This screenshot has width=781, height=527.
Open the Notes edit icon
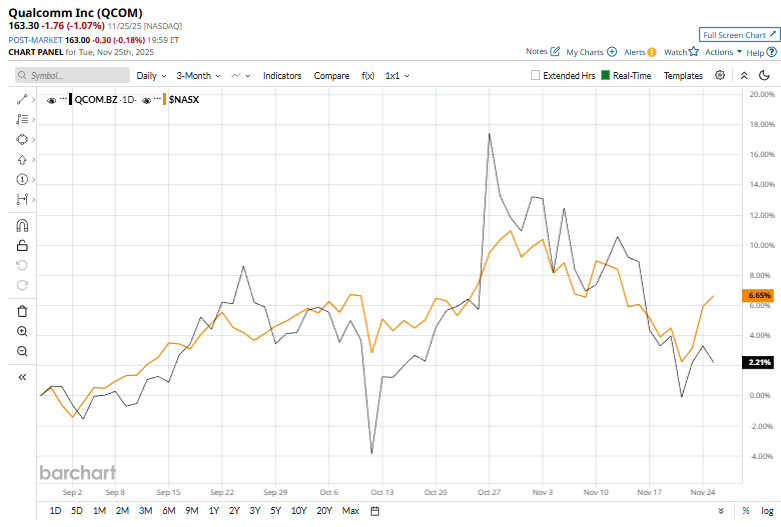coord(555,51)
